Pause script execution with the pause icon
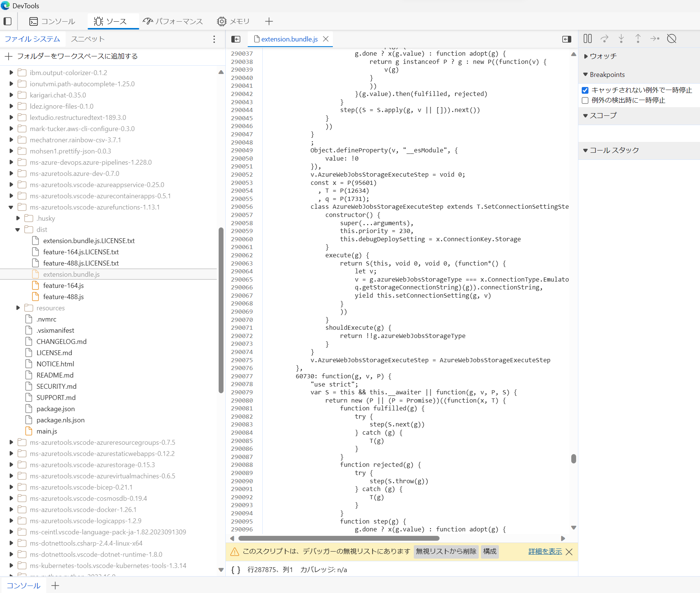The width and height of the screenshot is (700, 593). pyautogui.click(x=587, y=38)
